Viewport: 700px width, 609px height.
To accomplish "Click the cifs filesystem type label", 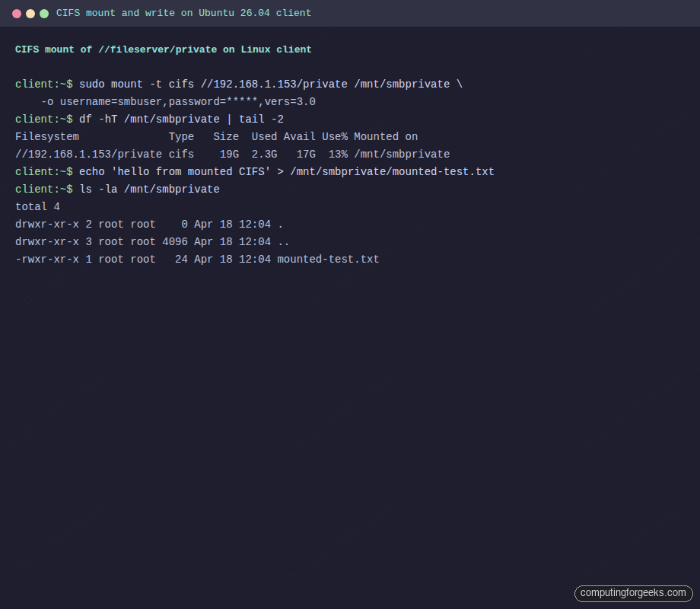I will [183, 154].
